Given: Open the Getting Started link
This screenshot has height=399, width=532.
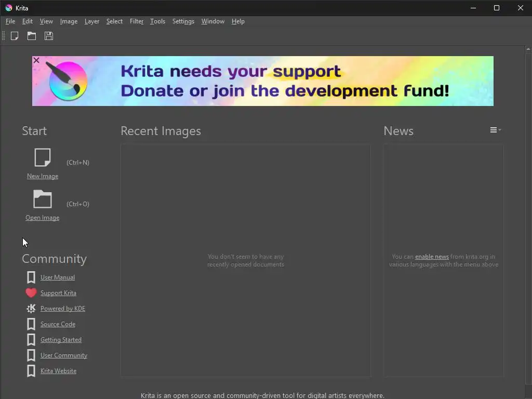Looking at the screenshot, I should [61, 340].
